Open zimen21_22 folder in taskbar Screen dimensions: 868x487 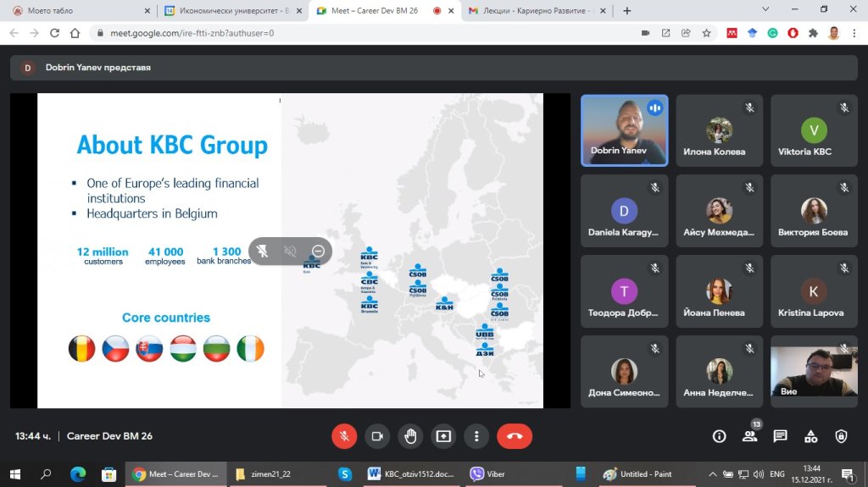coord(277,474)
